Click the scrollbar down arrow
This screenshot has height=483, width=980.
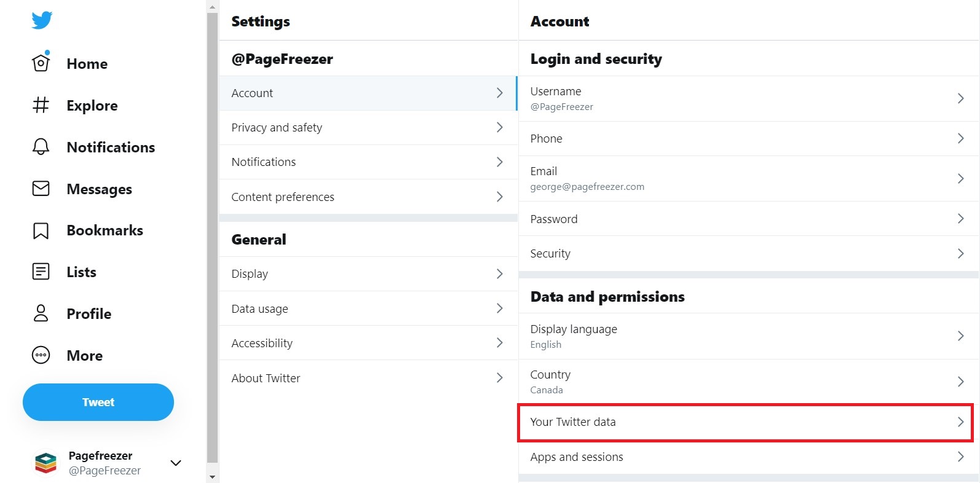(213, 477)
